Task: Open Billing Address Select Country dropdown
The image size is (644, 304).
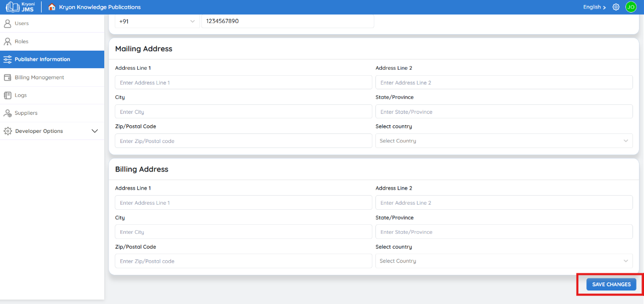Action: pos(504,261)
